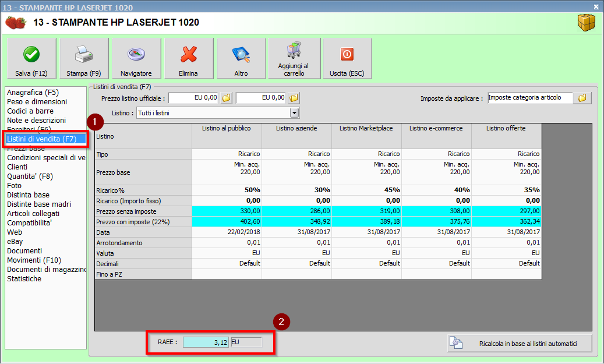
Task: Click the Listino combo box showing Tutti i listini
Action: (x=218, y=113)
